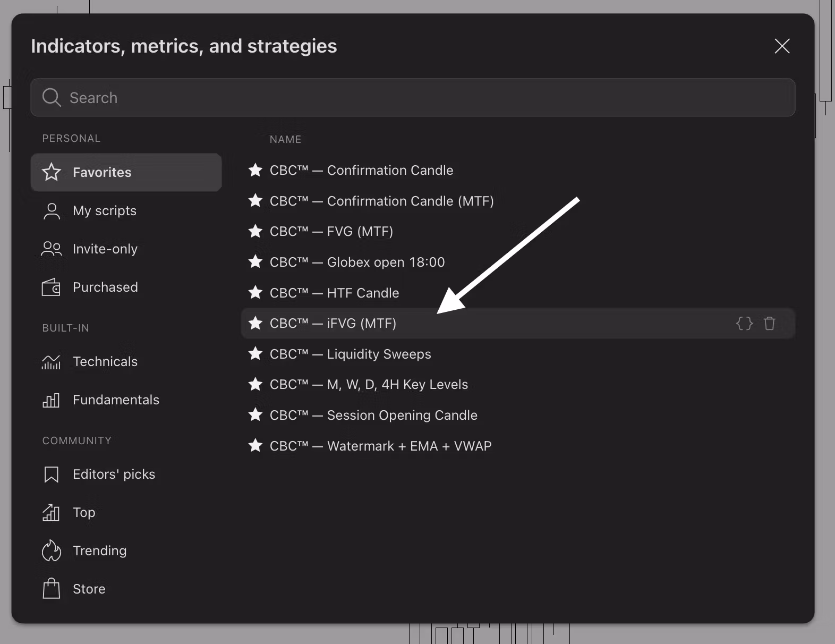Toggle star for CBC Liquidity Sweeps
Image resolution: width=835 pixels, height=644 pixels.
255,354
